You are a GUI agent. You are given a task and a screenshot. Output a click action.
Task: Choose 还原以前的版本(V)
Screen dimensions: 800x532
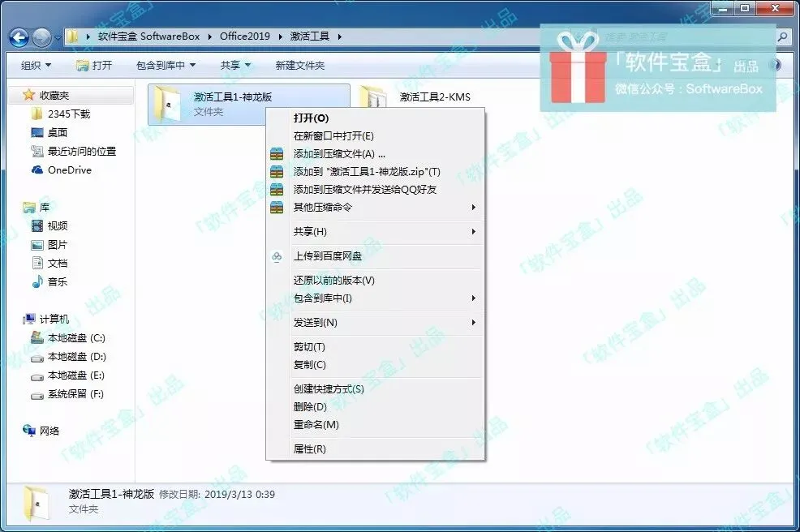click(x=376, y=280)
